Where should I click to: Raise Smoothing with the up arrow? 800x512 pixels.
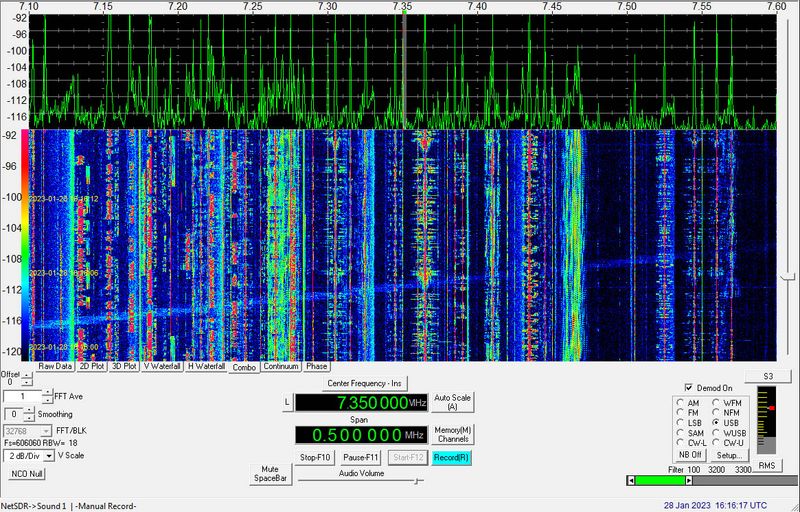(x=30, y=411)
